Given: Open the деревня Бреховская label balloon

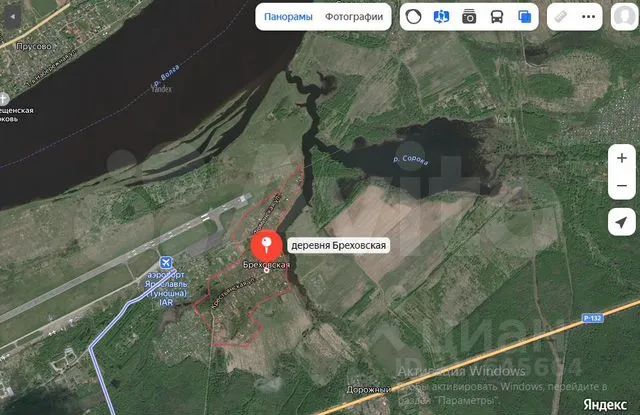Looking at the screenshot, I should (x=338, y=245).
